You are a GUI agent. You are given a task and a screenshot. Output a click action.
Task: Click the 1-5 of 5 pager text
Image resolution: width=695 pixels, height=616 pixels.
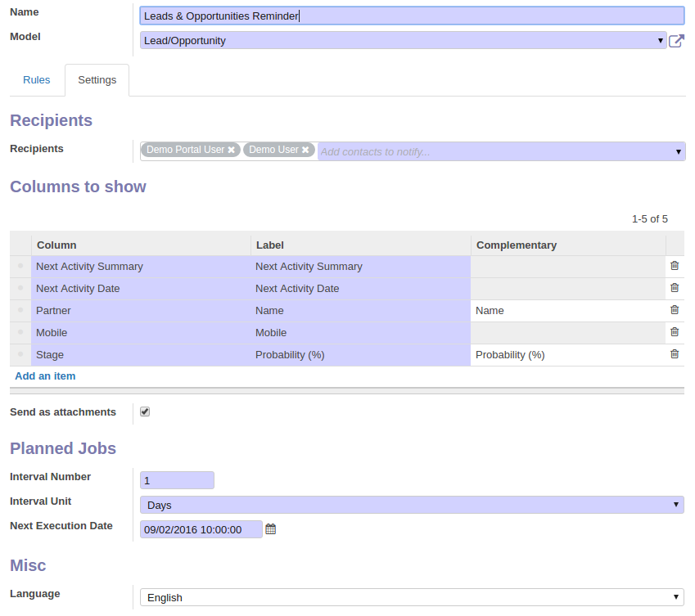[650, 219]
